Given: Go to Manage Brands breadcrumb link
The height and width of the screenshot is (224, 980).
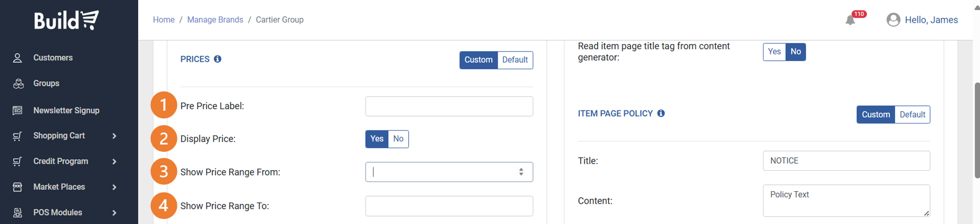Looking at the screenshot, I should [x=215, y=20].
